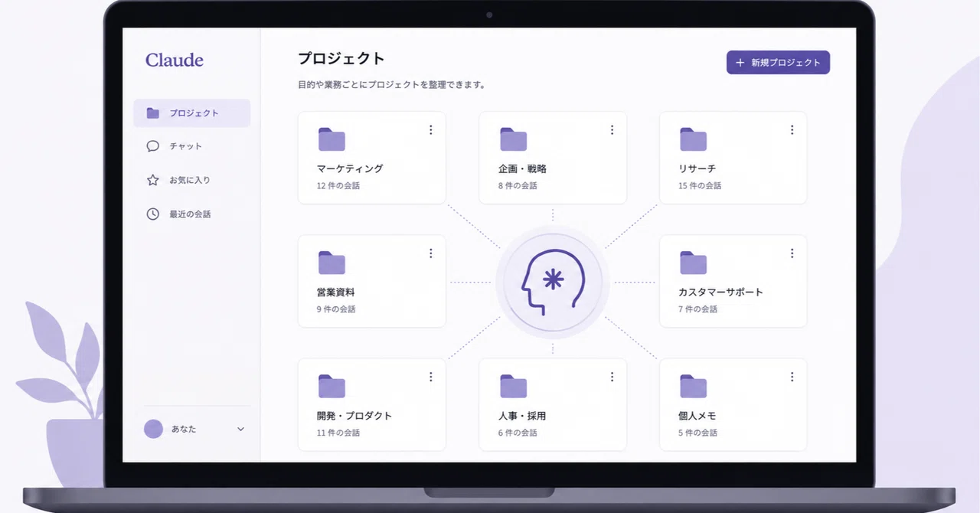Open the リサーチ project title
Viewport: 980px width, 513px height.
[697, 168]
